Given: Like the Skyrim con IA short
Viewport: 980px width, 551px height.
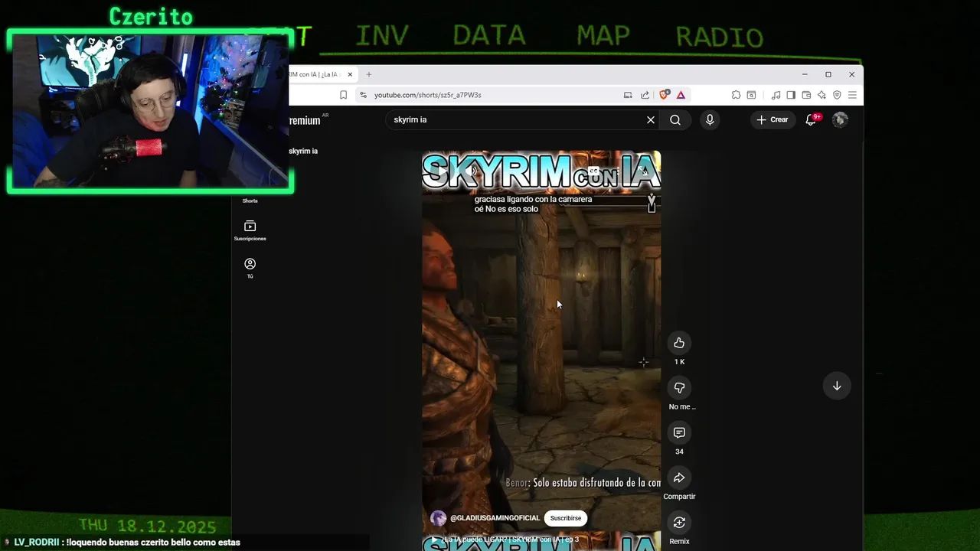Looking at the screenshot, I should pos(679,343).
